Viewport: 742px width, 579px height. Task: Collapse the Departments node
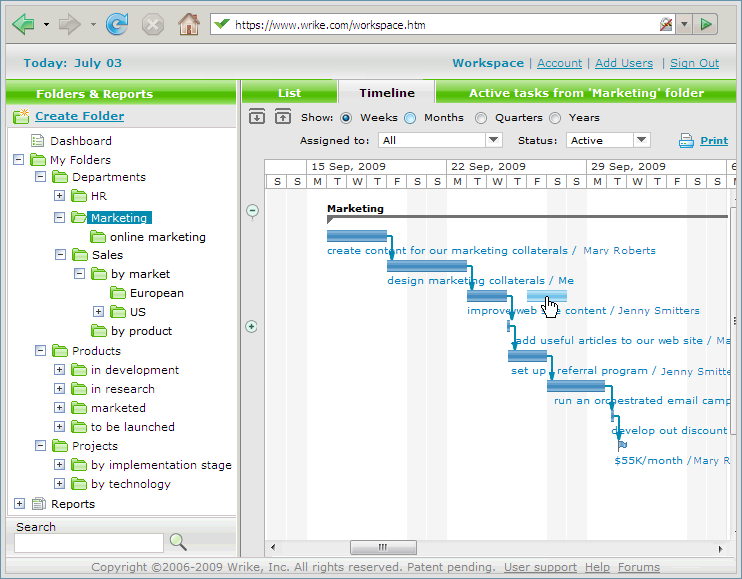pos(41,177)
